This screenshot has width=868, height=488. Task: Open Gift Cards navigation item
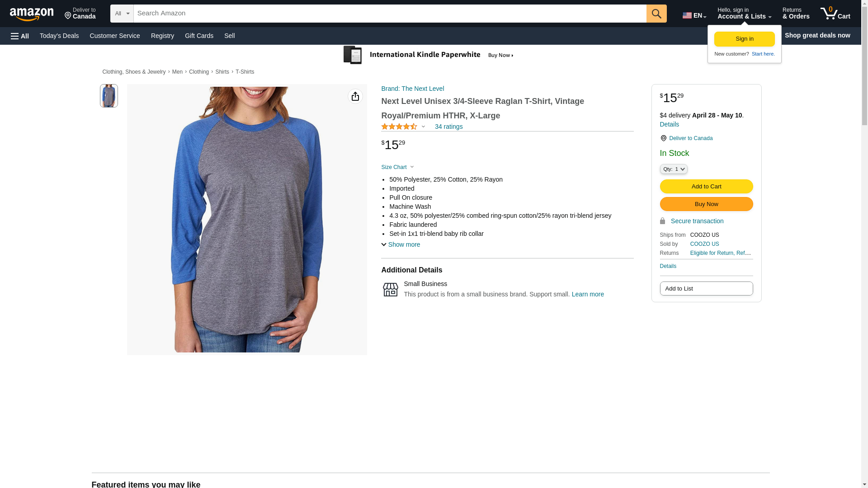(x=199, y=36)
